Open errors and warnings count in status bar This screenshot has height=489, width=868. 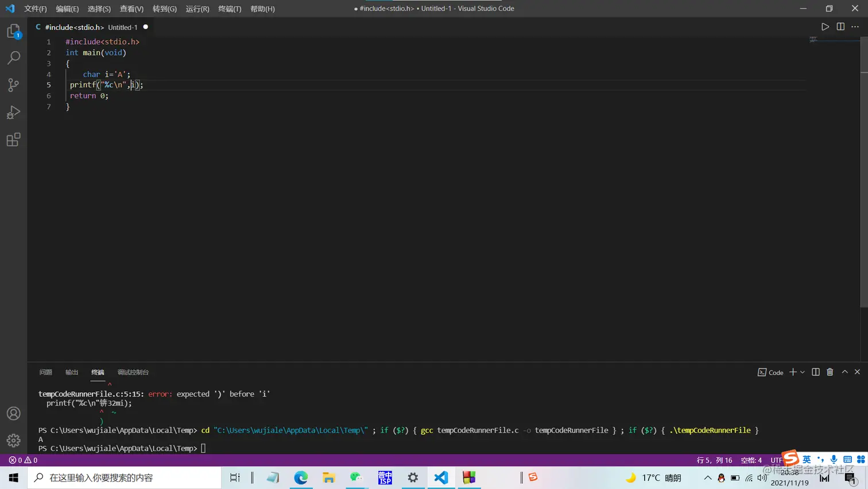click(x=23, y=460)
